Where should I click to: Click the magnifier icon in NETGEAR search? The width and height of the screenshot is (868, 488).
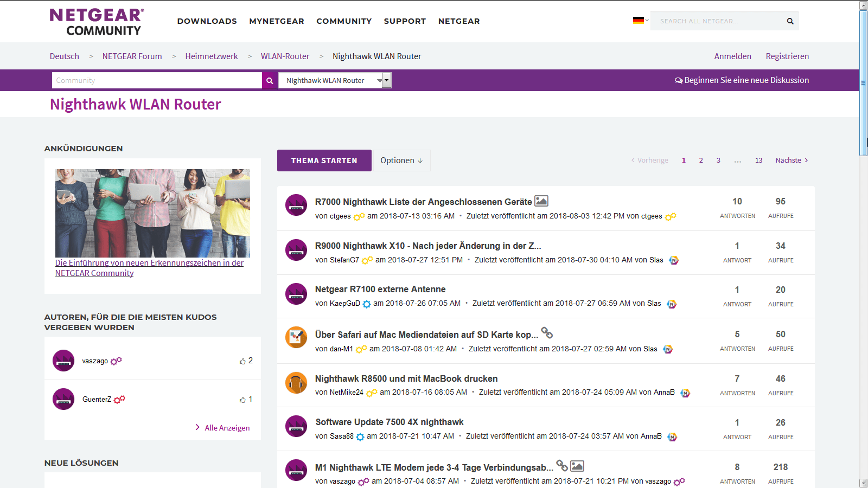[x=790, y=21]
